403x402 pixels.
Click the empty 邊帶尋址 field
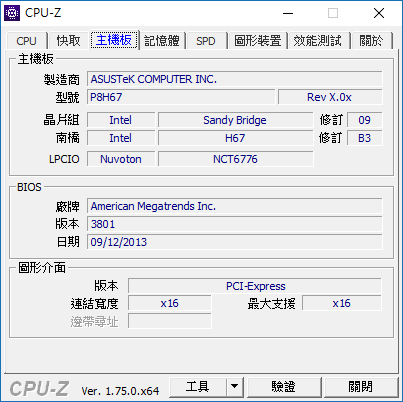pyautogui.click(x=170, y=321)
